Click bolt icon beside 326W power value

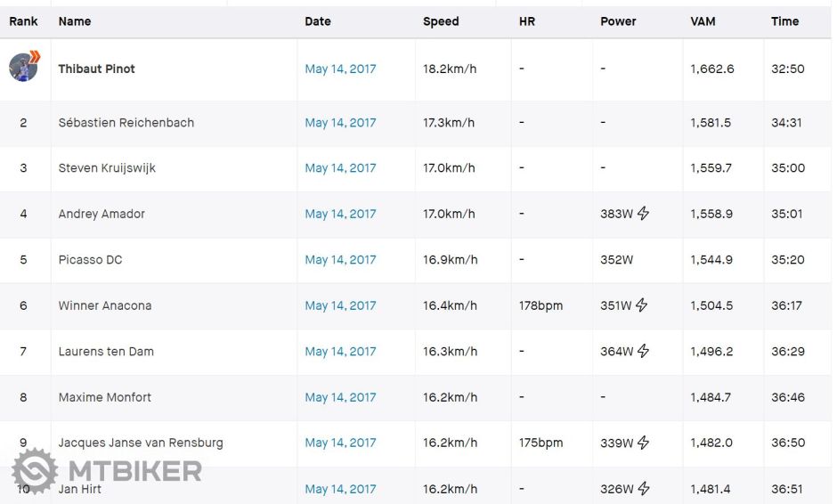pyautogui.click(x=643, y=489)
